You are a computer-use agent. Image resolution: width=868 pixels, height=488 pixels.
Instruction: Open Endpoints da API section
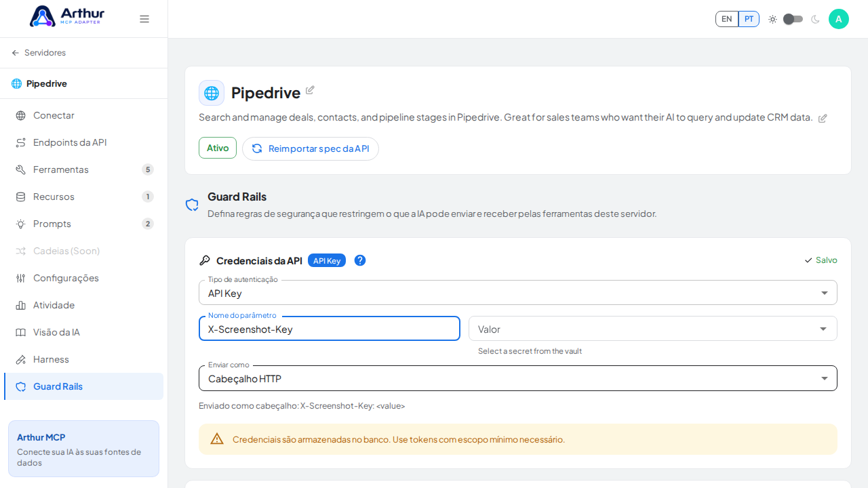click(x=83, y=142)
